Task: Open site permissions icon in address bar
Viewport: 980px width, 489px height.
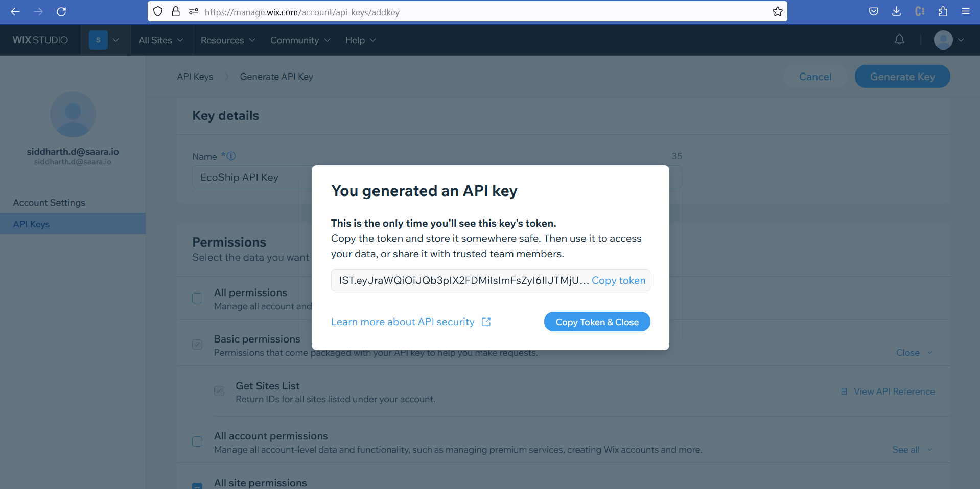Action: (194, 11)
